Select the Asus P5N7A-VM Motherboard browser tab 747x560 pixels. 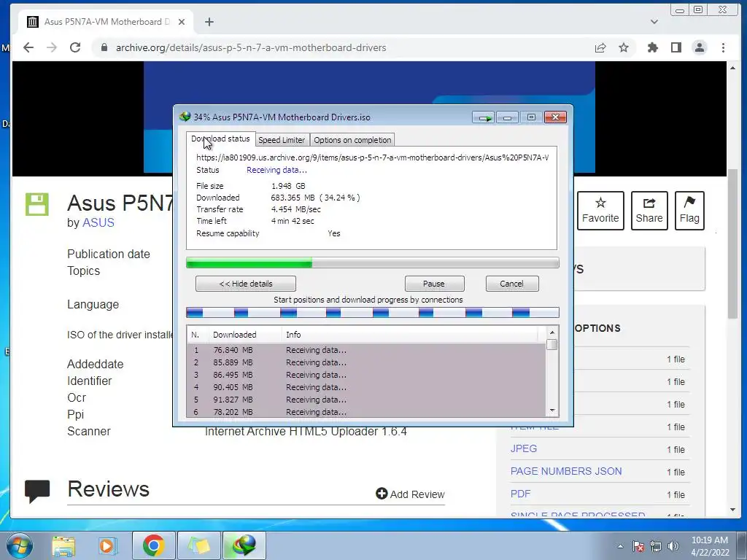point(107,22)
